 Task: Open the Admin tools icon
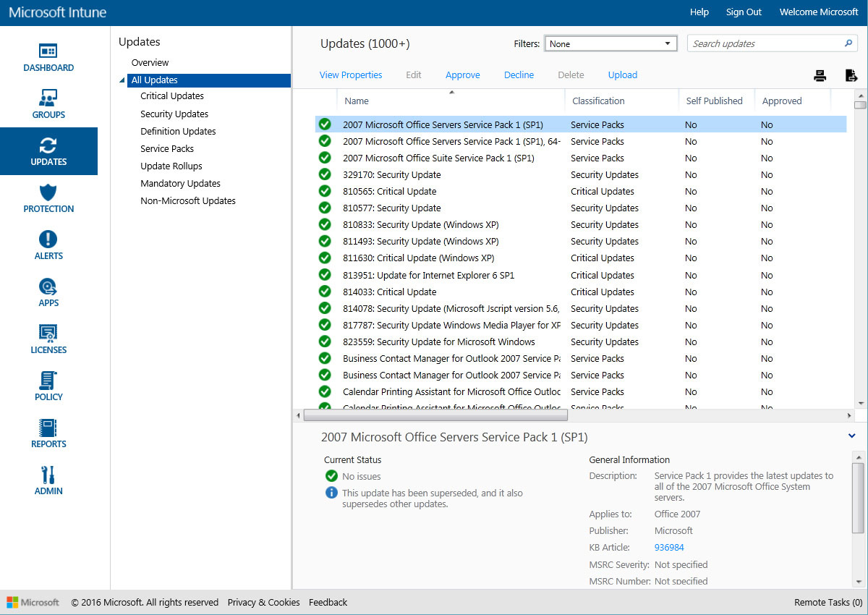48,474
